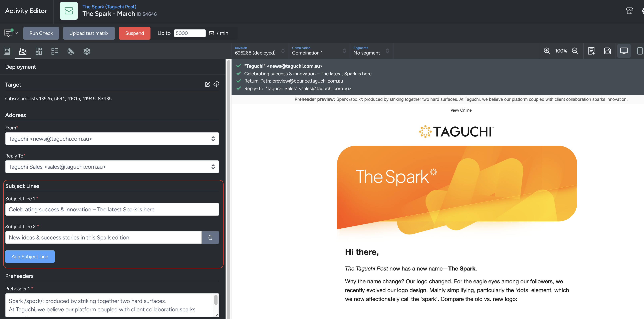The width and height of the screenshot is (644, 319).
Task: Open the From address dropdown
Action: (x=112, y=139)
